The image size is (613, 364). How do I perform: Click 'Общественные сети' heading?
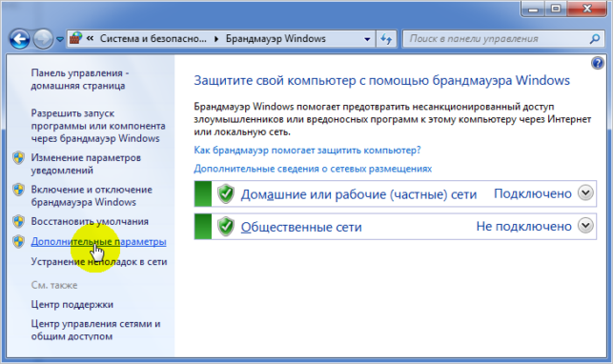tap(301, 227)
